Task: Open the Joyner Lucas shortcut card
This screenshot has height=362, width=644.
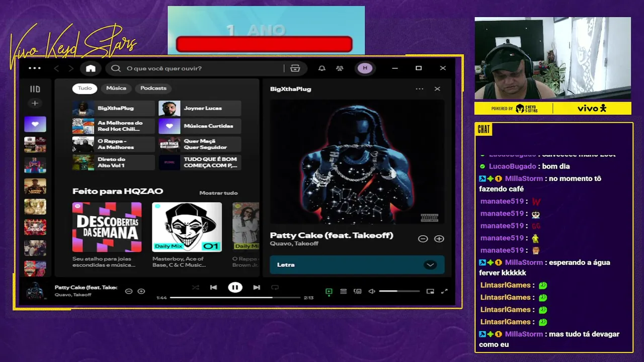Action: (200, 108)
